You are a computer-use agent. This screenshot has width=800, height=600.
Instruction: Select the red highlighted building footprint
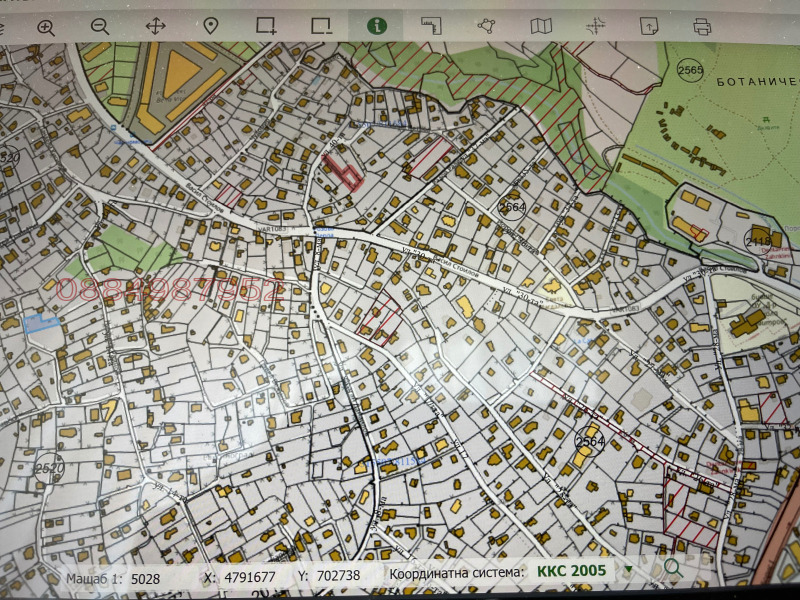click(x=343, y=172)
